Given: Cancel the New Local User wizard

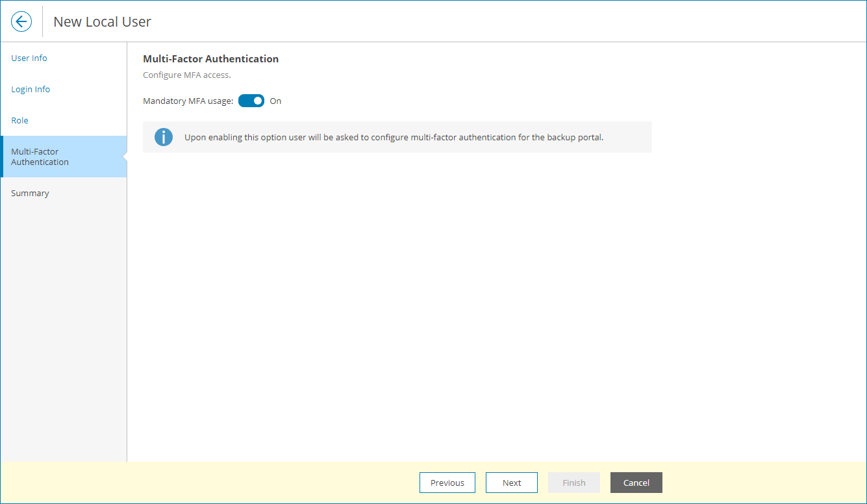Looking at the screenshot, I should pyautogui.click(x=636, y=483).
